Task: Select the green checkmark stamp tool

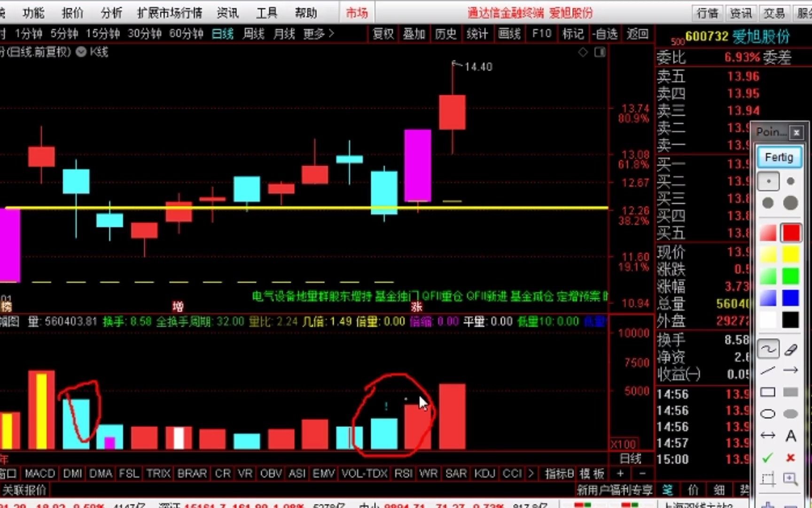Action: [768, 458]
